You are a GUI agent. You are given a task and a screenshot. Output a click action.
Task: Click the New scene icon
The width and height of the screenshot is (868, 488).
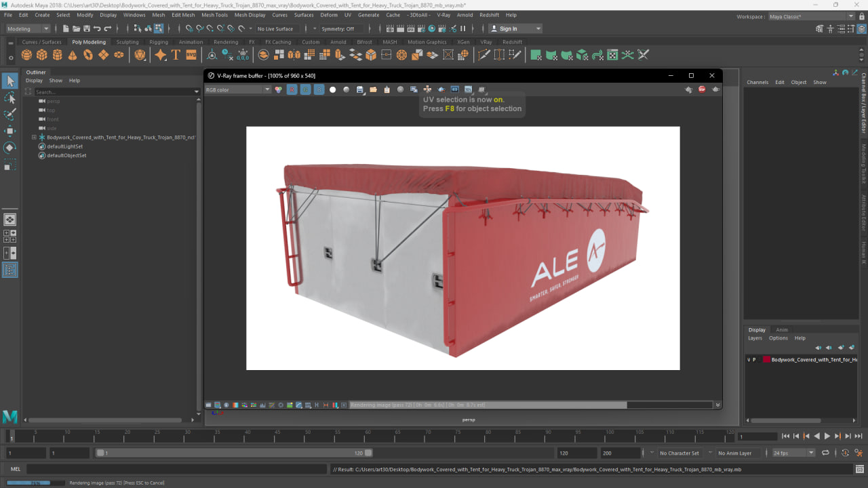pos(66,28)
